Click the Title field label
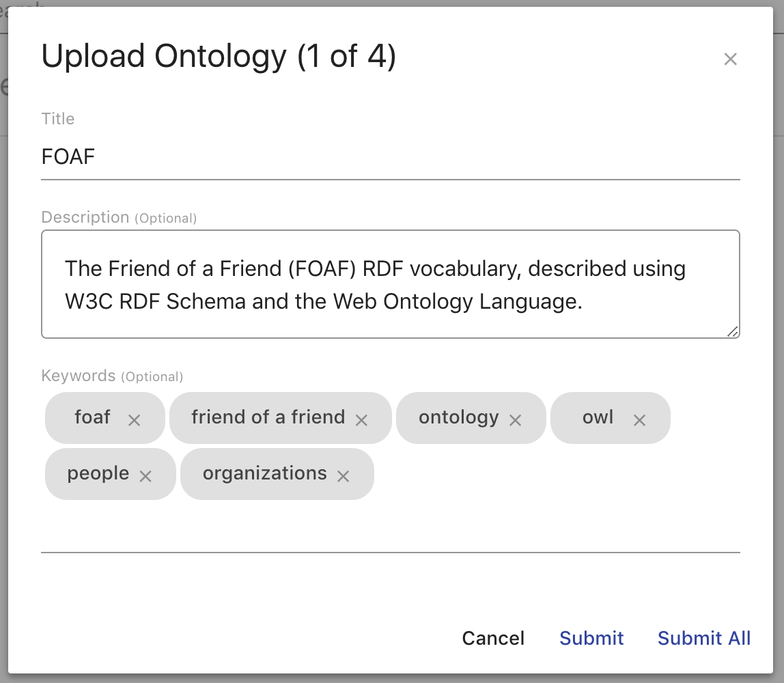The width and height of the screenshot is (784, 683). pyautogui.click(x=57, y=118)
